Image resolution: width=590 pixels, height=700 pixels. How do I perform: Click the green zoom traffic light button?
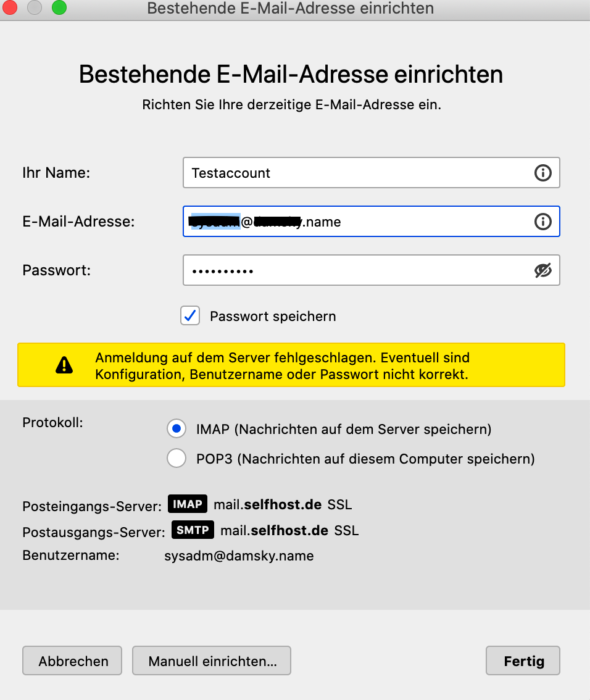pyautogui.click(x=59, y=9)
